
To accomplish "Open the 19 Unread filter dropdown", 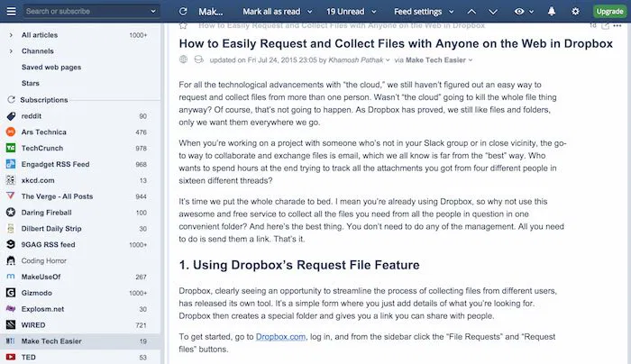I will point(353,11).
